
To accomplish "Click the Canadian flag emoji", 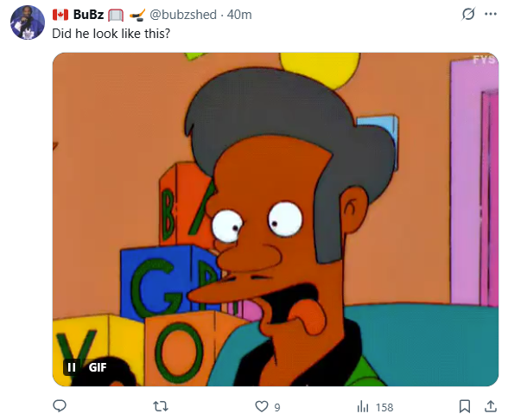I will [x=60, y=15].
